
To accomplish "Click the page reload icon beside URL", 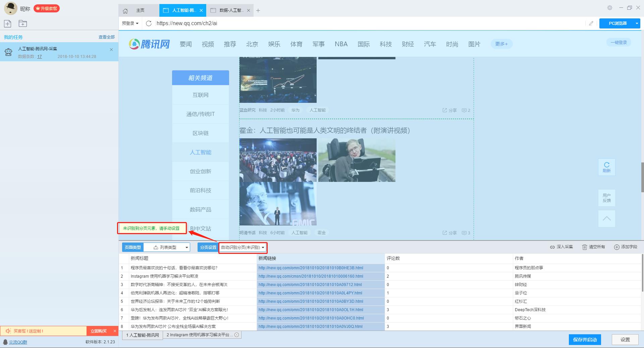I will [x=149, y=23].
